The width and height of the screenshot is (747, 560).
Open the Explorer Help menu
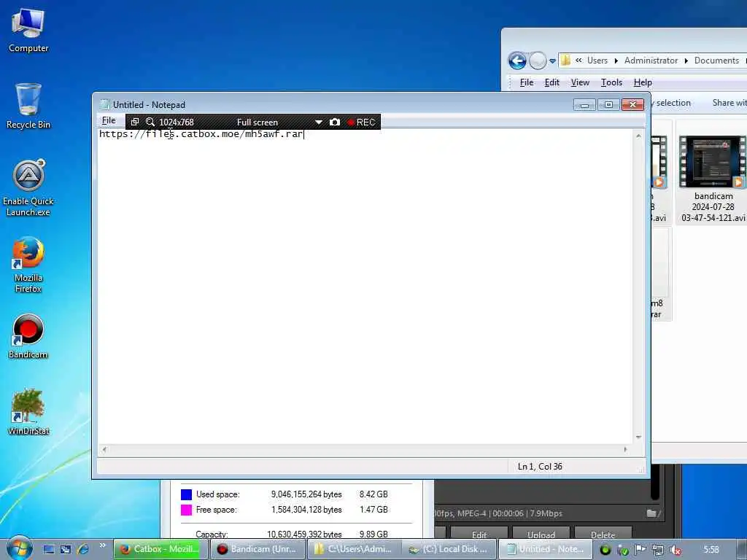(x=643, y=82)
